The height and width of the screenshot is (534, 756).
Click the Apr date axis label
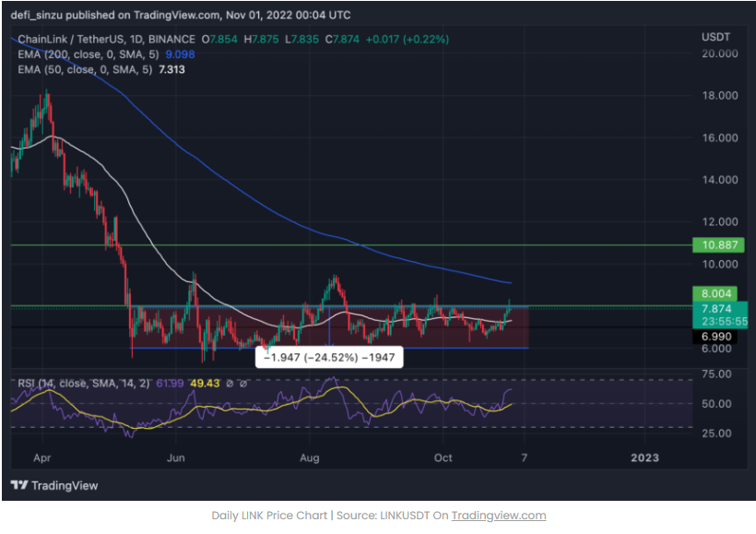click(41, 457)
